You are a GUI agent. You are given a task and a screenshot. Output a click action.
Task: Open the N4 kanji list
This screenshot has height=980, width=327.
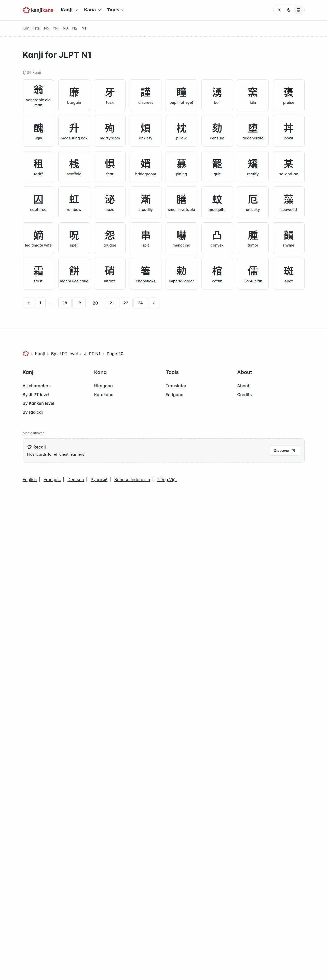coord(56,28)
